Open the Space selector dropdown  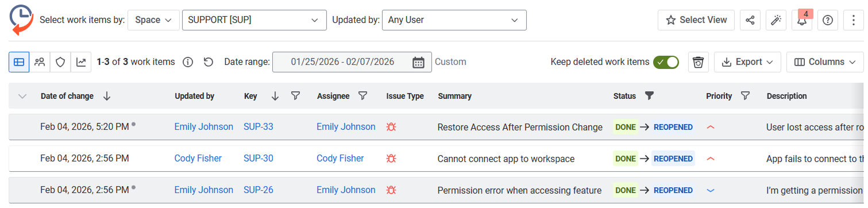click(153, 20)
